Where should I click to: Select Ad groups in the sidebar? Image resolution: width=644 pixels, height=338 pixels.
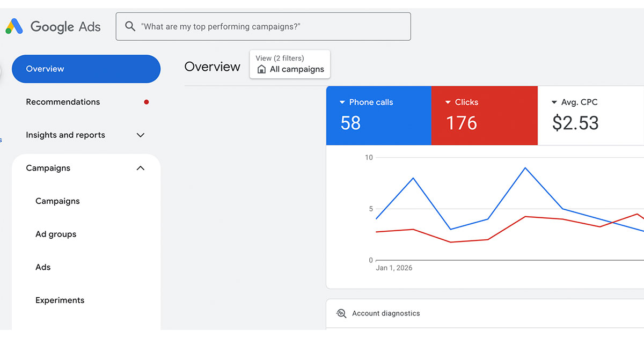(x=56, y=234)
